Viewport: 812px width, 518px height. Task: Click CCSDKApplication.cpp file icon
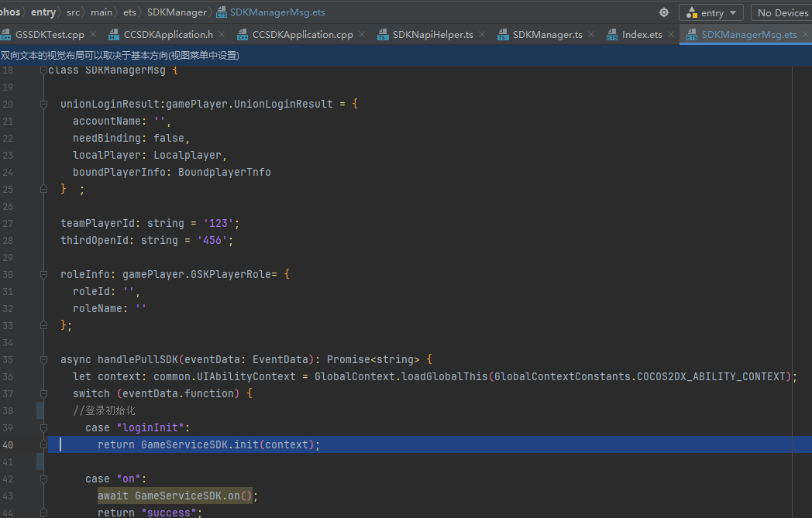(x=242, y=35)
